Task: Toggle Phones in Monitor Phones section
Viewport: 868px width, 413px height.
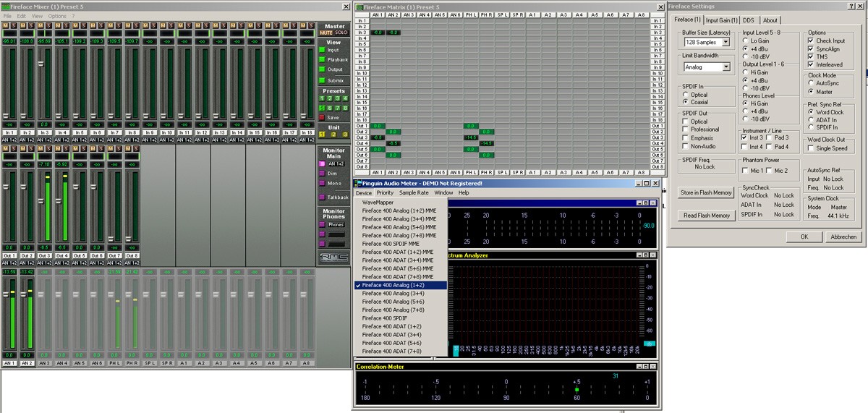Action: coord(323,224)
